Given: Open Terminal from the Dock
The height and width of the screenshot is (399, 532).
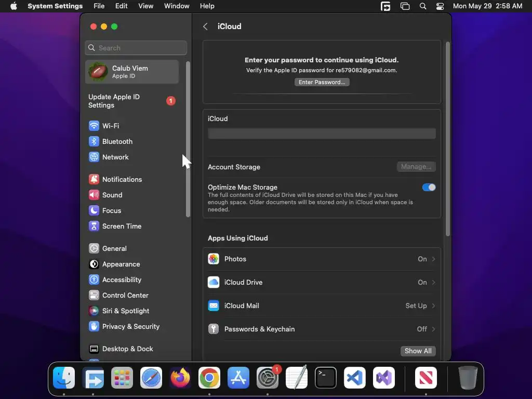Looking at the screenshot, I should [326, 378].
